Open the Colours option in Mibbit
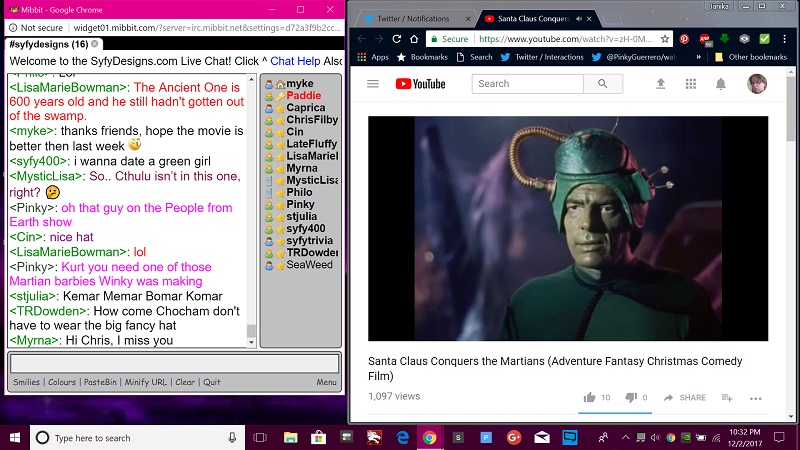The image size is (800, 450). pyautogui.click(x=62, y=382)
